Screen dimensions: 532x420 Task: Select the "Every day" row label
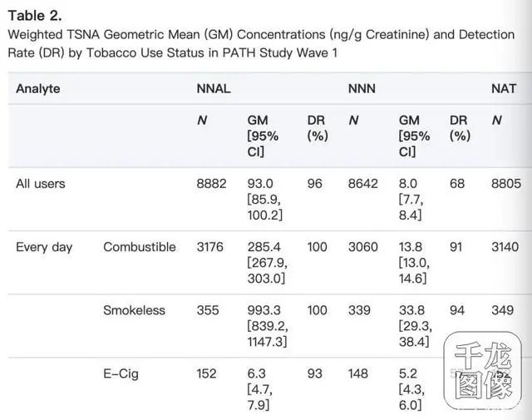[44, 247]
